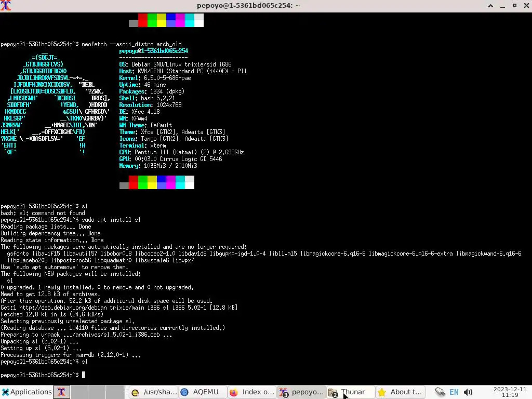Image resolution: width=532 pixels, height=399 pixels.
Task: Click the network connection tray icon
Action: pos(440,392)
